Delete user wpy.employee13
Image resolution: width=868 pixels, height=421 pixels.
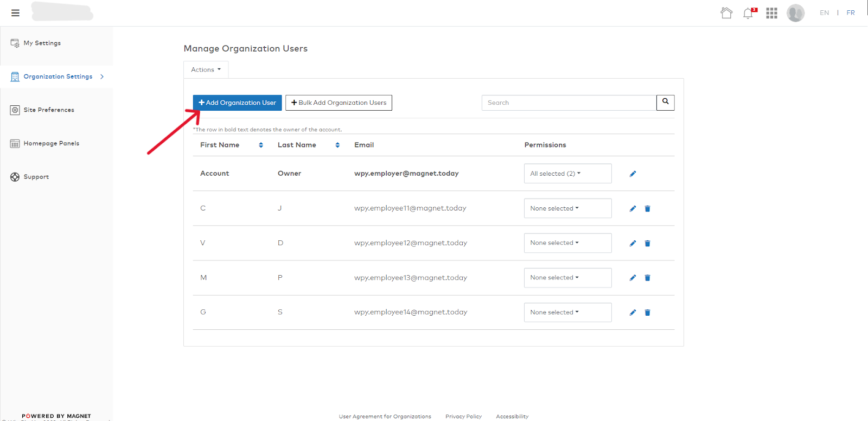coord(647,278)
